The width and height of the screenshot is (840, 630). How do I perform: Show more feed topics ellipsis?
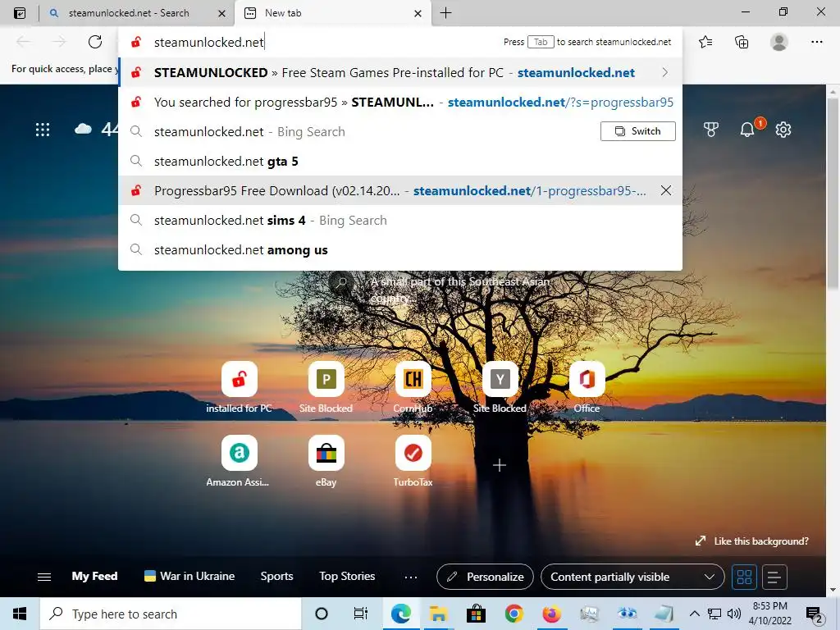click(411, 577)
